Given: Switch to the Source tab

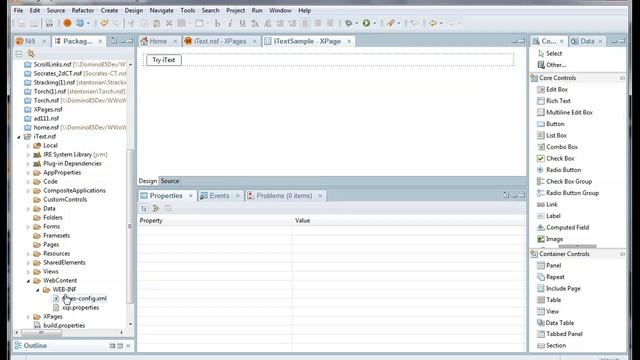Looking at the screenshot, I should [169, 181].
